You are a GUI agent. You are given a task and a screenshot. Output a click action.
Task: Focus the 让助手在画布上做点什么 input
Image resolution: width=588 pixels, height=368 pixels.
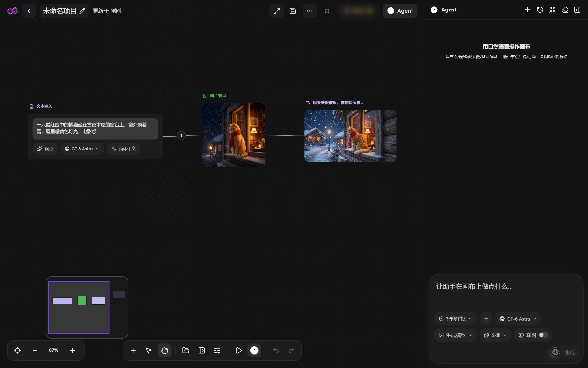506,292
